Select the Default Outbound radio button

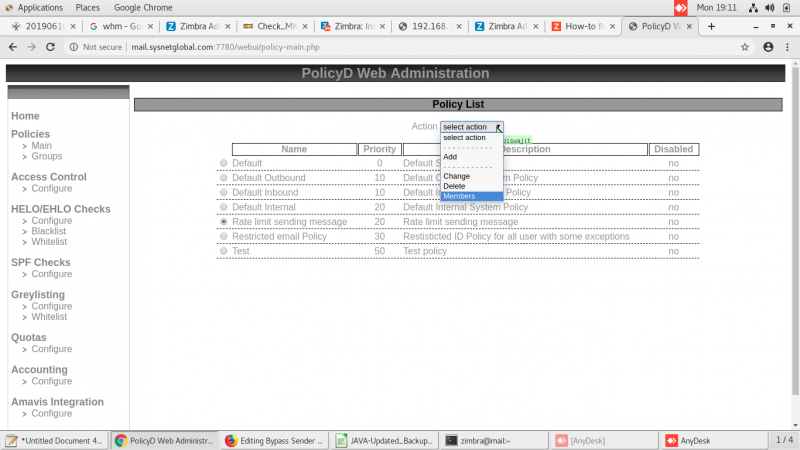click(223, 178)
